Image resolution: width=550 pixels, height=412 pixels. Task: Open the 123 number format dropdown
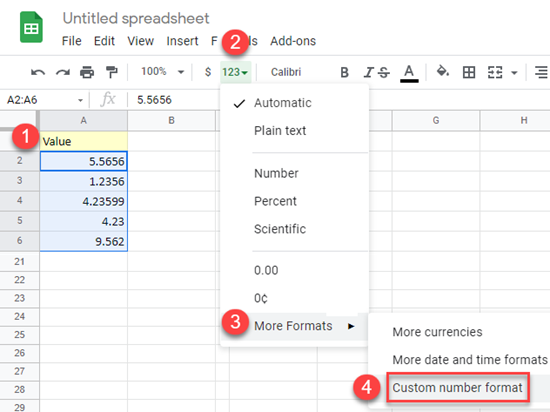click(x=235, y=72)
